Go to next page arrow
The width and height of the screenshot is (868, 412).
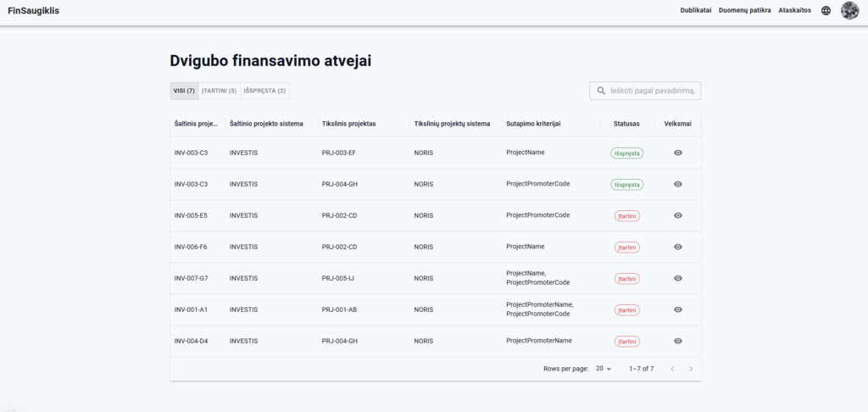click(x=691, y=369)
